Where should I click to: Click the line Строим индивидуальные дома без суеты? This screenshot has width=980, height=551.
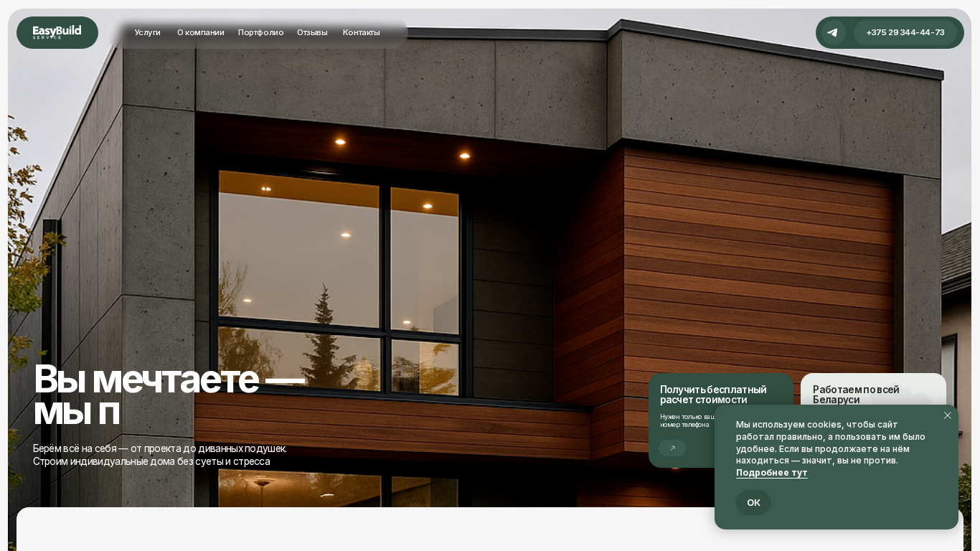[x=151, y=461]
